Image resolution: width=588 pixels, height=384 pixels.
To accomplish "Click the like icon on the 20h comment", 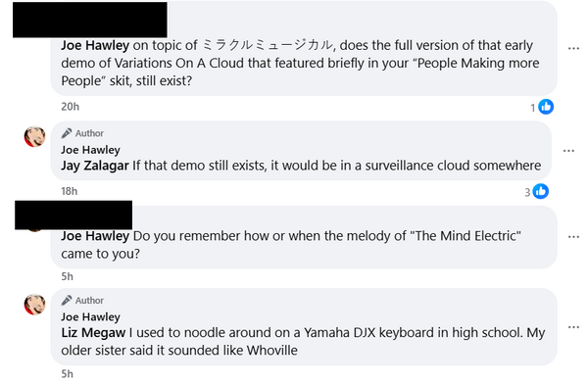I will [x=546, y=107].
